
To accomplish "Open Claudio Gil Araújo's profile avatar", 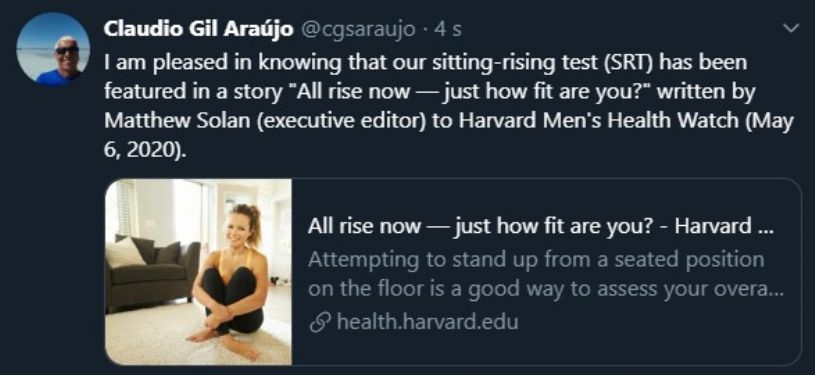I will [x=53, y=48].
